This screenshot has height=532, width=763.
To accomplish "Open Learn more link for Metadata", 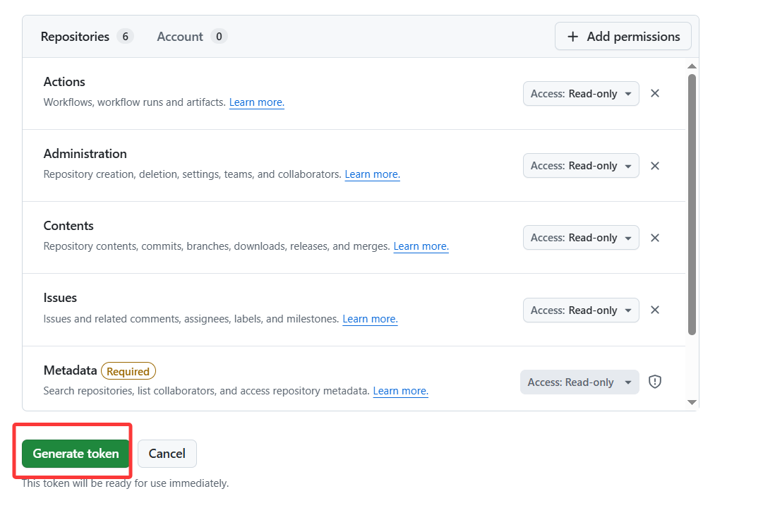I will (400, 391).
